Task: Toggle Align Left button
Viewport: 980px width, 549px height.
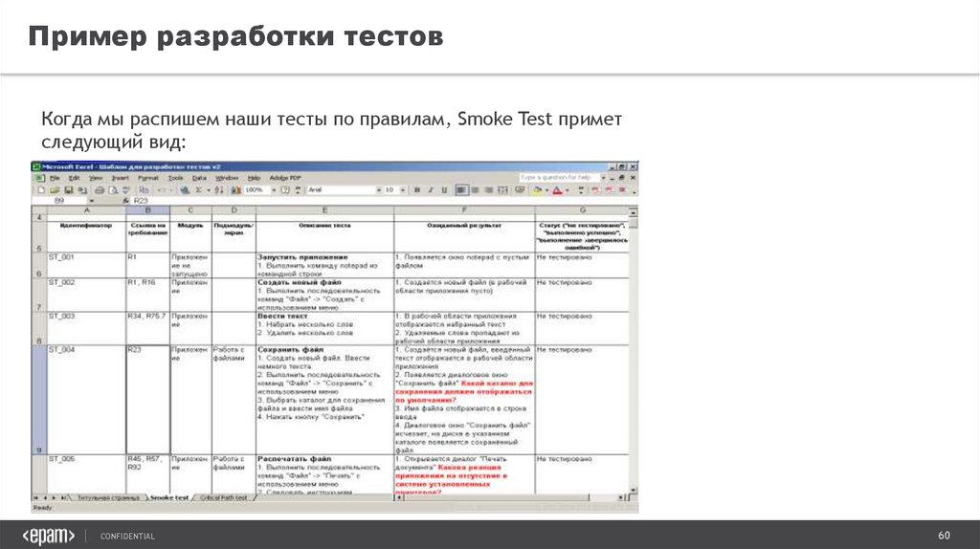Action: 461,190
